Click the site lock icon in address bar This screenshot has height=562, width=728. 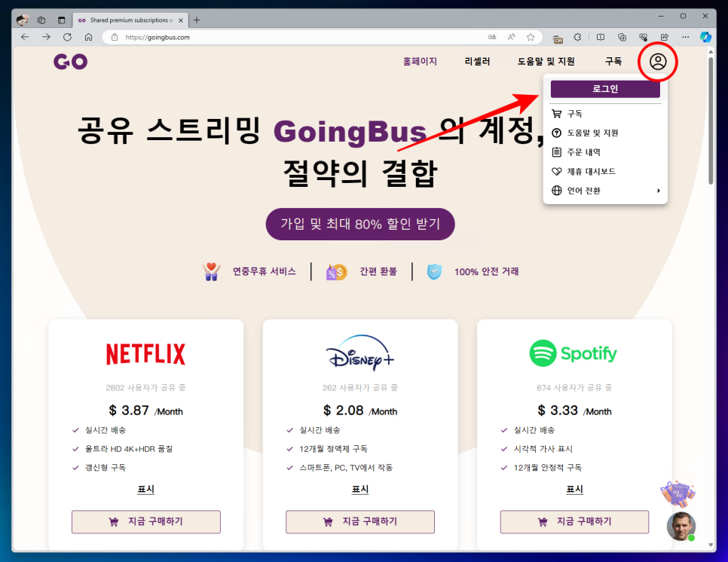pos(115,37)
